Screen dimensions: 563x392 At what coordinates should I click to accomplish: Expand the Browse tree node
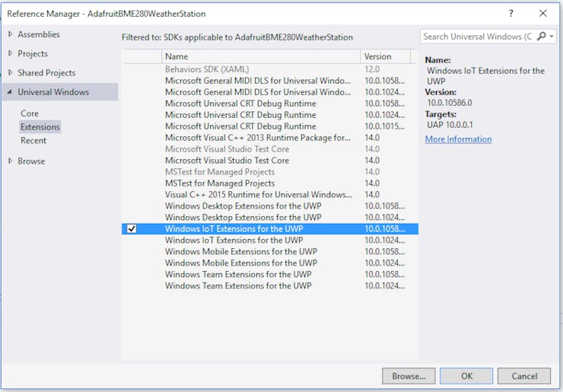click(10, 161)
